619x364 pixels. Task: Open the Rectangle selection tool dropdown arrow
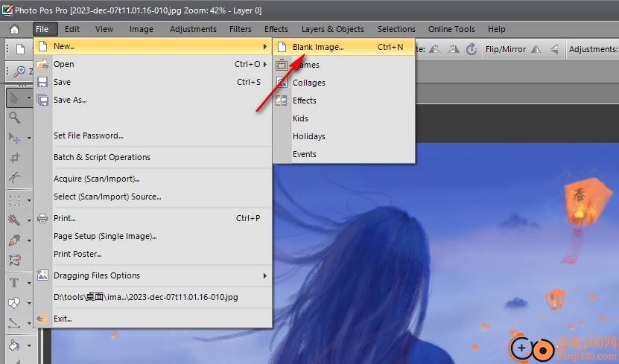pos(29,201)
